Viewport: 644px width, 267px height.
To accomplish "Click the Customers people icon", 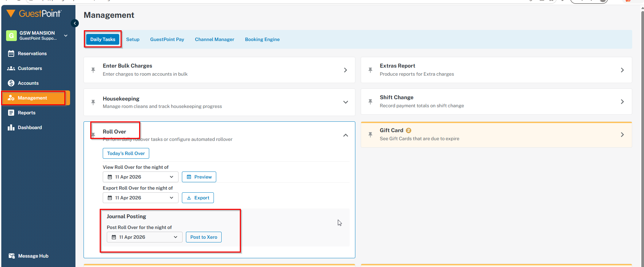I will 11,68.
